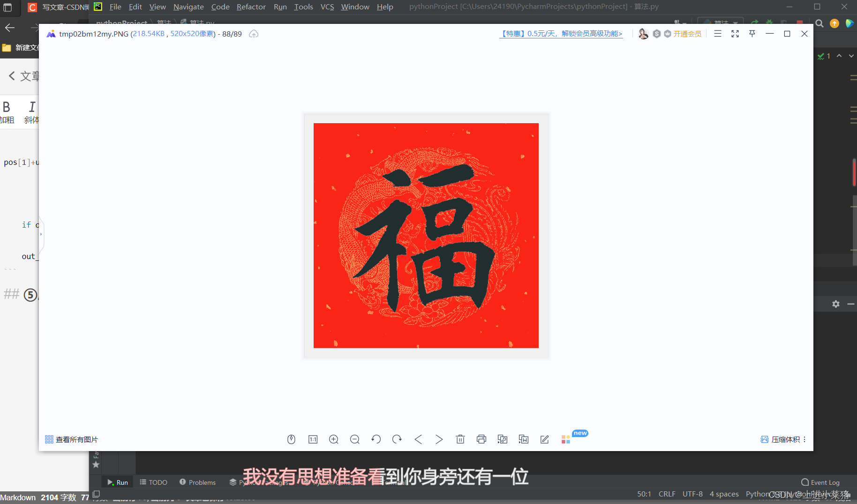Open PyCharm Code menu
This screenshot has width=857, height=504.
[220, 7]
